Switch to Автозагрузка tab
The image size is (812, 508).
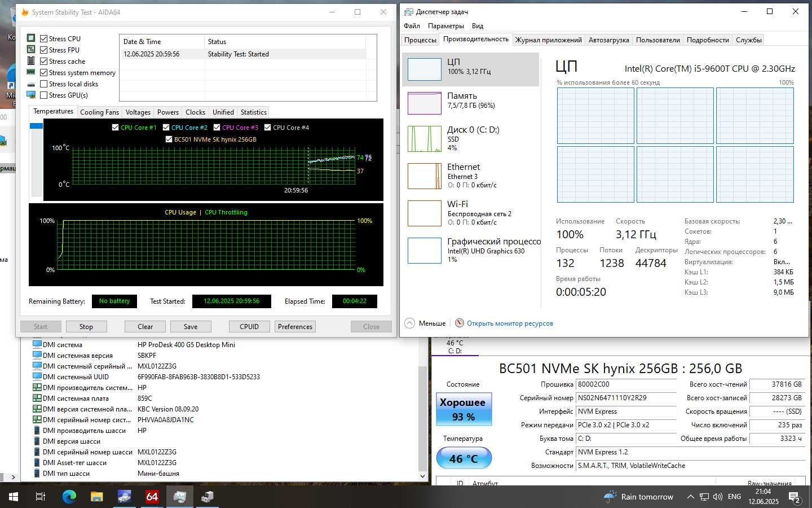tap(608, 40)
